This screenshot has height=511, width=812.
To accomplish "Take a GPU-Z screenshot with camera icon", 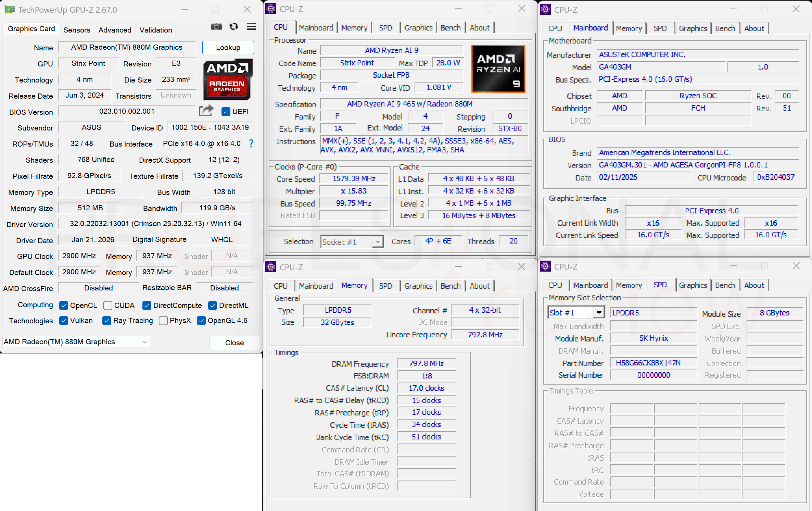I will pyautogui.click(x=216, y=27).
